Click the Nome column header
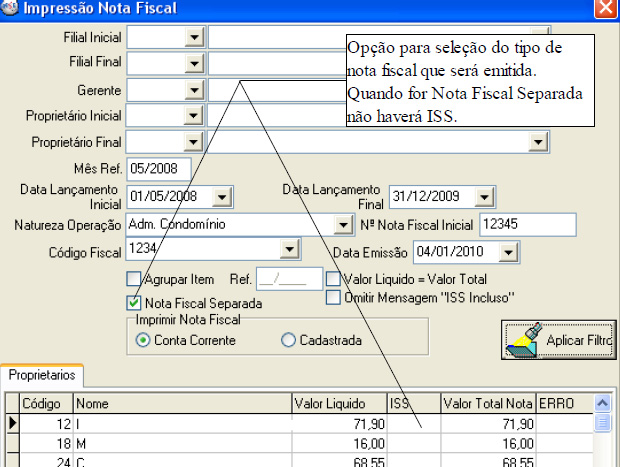Screen dimensions: 620x467 click(182, 403)
